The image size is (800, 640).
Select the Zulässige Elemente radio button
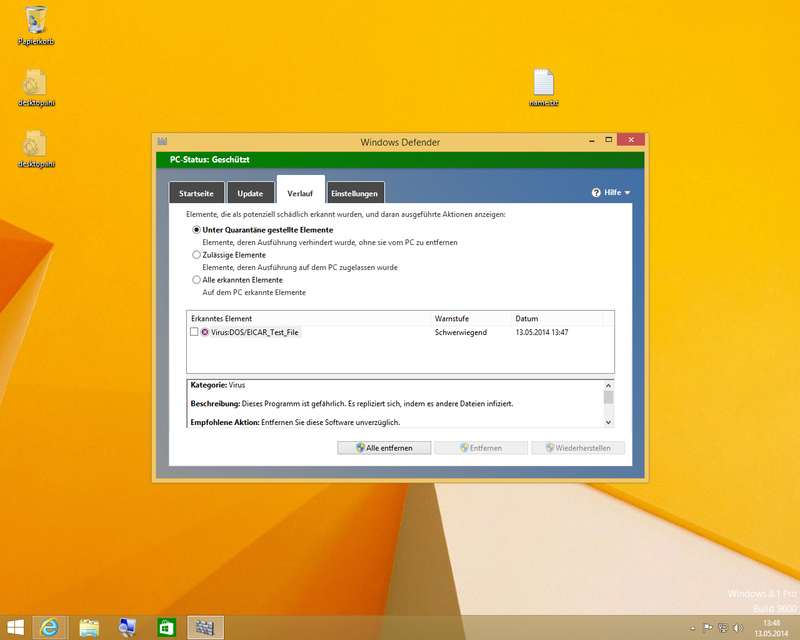click(x=196, y=255)
